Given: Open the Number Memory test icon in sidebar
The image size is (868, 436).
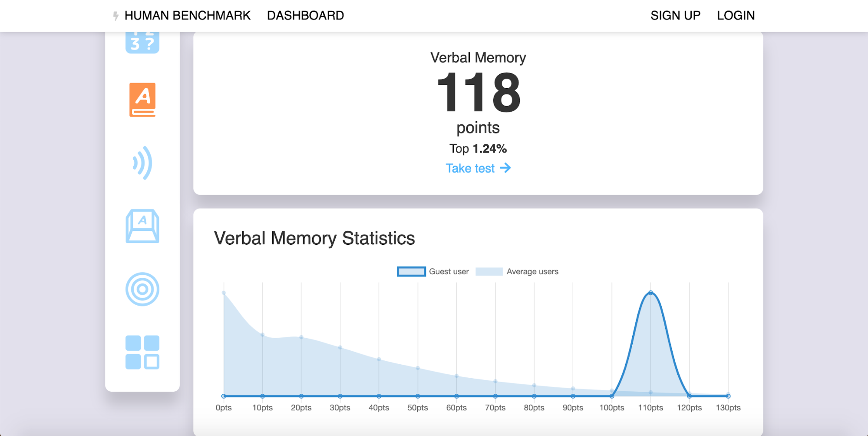Looking at the screenshot, I should coord(142,43).
